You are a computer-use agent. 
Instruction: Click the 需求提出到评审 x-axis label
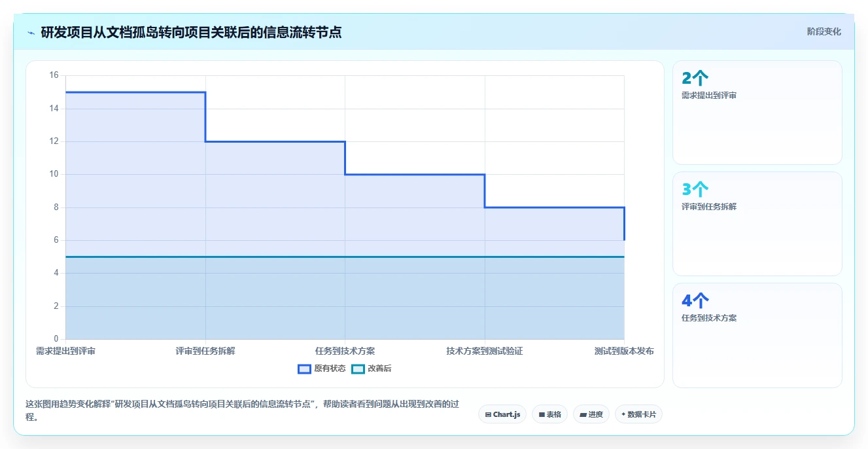pyautogui.click(x=65, y=351)
